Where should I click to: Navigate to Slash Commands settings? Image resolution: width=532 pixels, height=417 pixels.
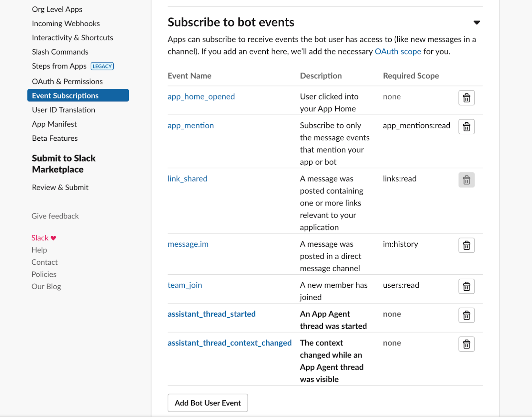click(60, 52)
